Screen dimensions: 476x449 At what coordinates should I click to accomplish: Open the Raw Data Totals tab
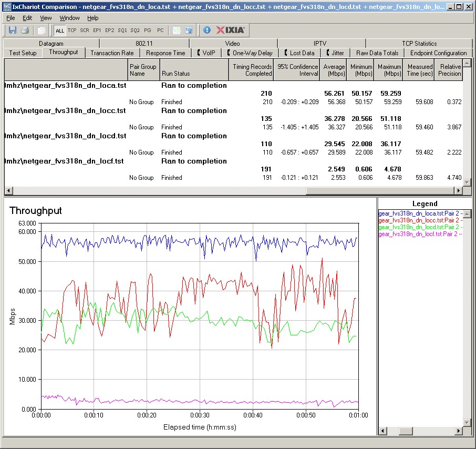tap(377, 53)
